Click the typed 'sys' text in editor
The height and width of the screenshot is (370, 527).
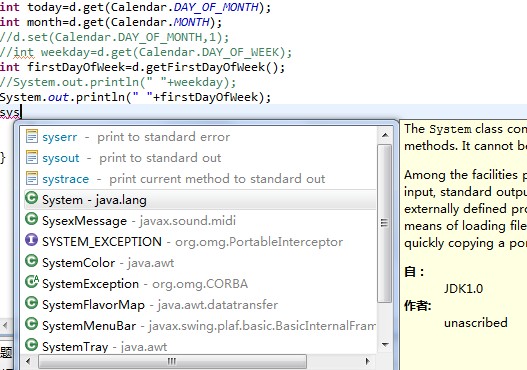tap(10, 112)
